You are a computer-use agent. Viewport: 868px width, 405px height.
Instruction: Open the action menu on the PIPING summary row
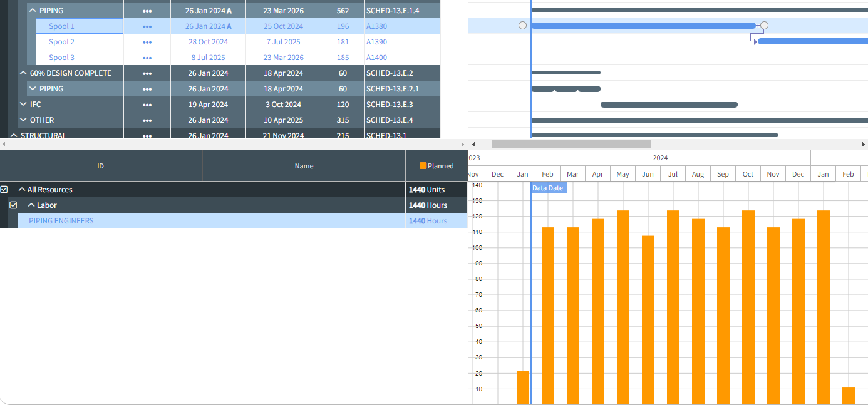coord(147,10)
